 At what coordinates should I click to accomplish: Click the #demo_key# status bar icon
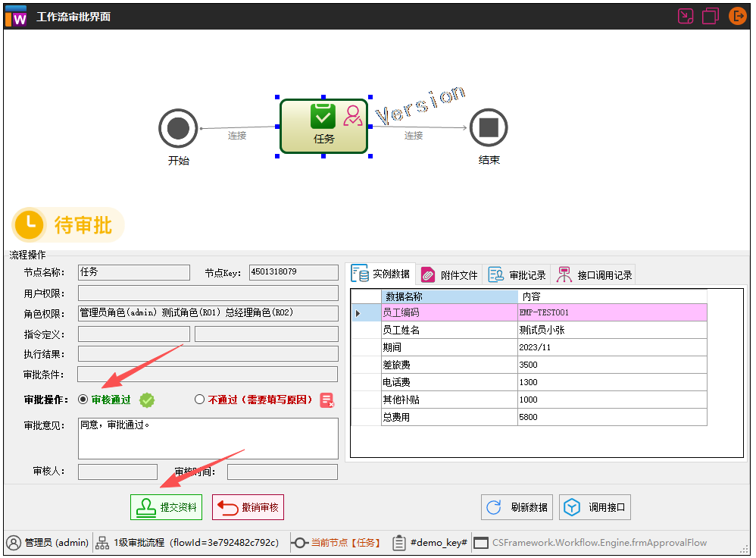(x=399, y=543)
